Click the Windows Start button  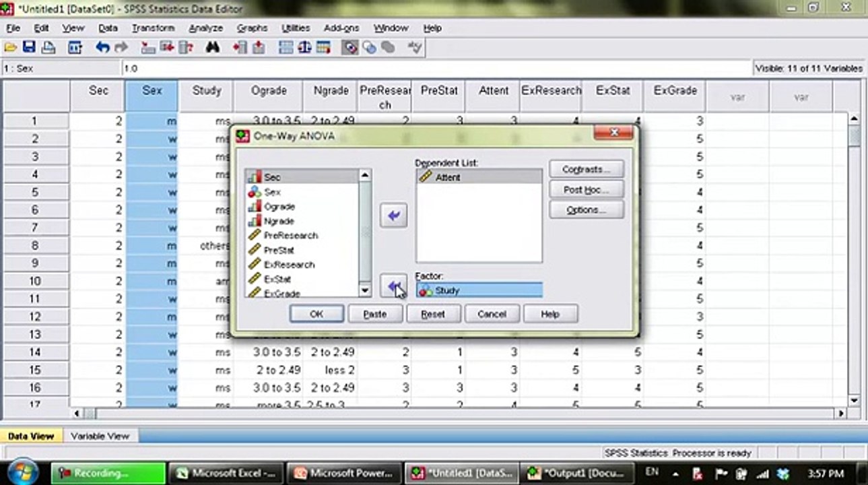tap(24, 472)
